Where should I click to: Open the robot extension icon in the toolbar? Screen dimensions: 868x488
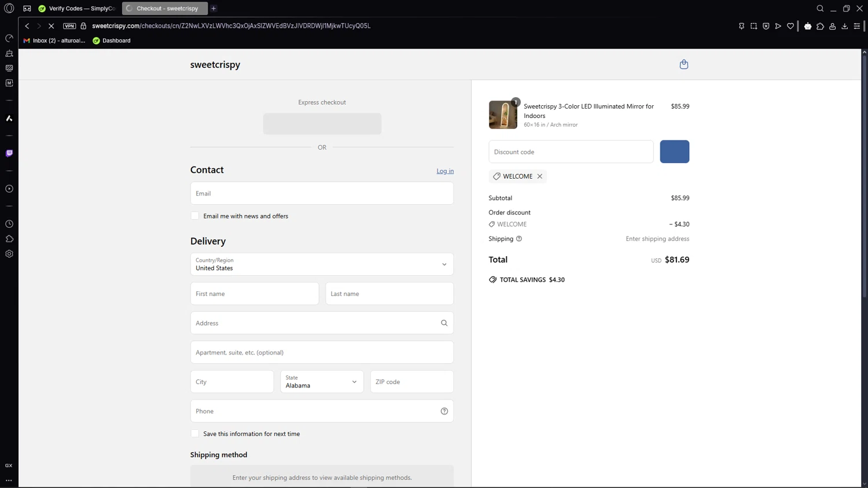pos(808,26)
